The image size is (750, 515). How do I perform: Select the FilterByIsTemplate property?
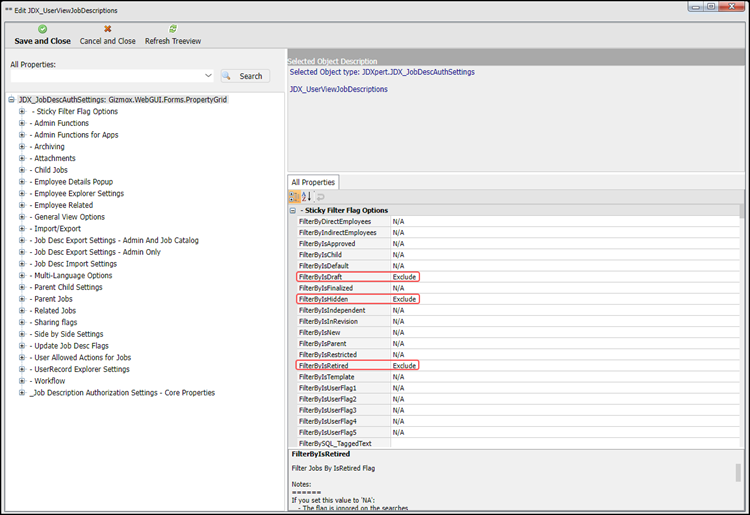(x=326, y=377)
